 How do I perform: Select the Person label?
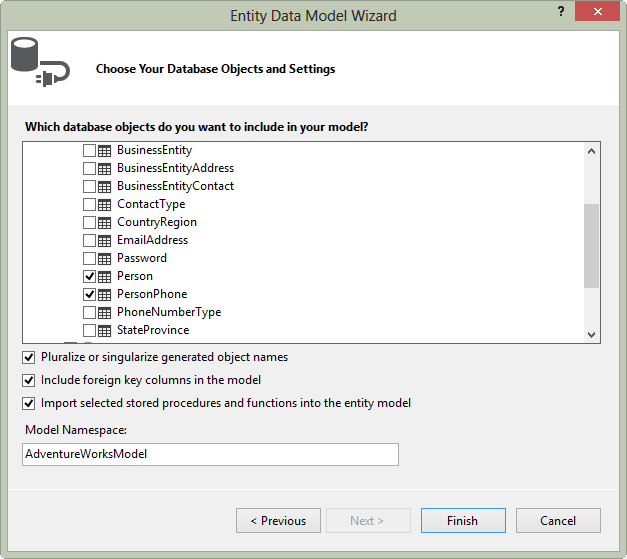click(135, 276)
